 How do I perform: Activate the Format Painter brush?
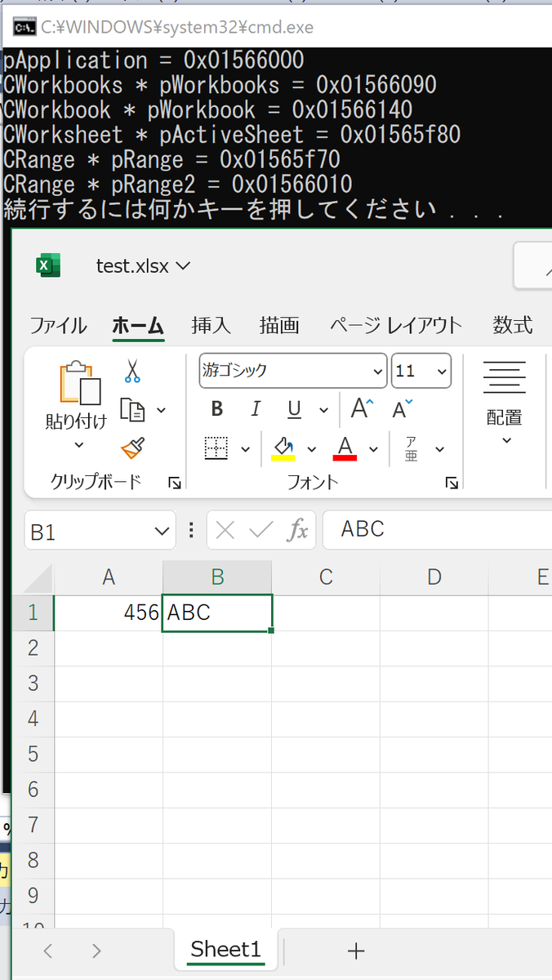[132, 448]
